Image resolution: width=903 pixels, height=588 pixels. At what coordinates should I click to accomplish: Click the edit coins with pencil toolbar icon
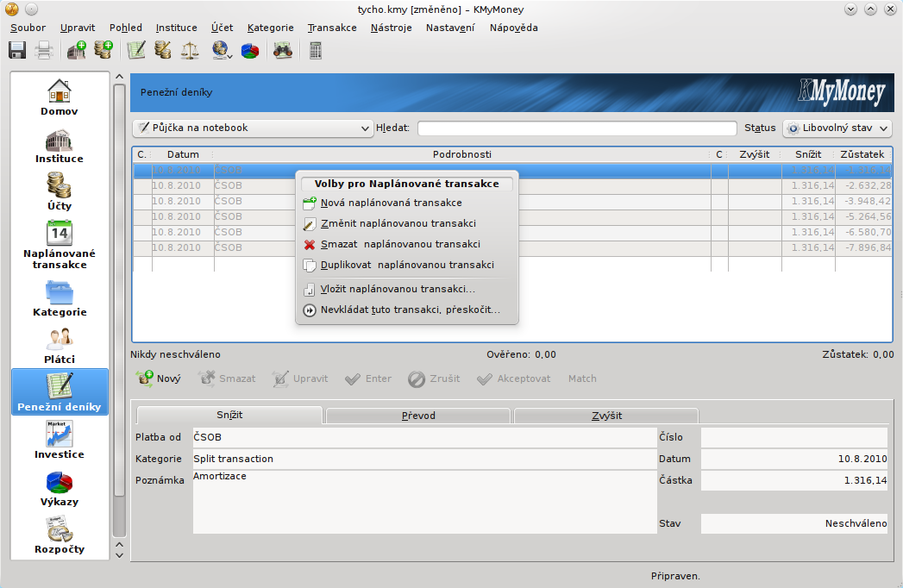click(163, 51)
